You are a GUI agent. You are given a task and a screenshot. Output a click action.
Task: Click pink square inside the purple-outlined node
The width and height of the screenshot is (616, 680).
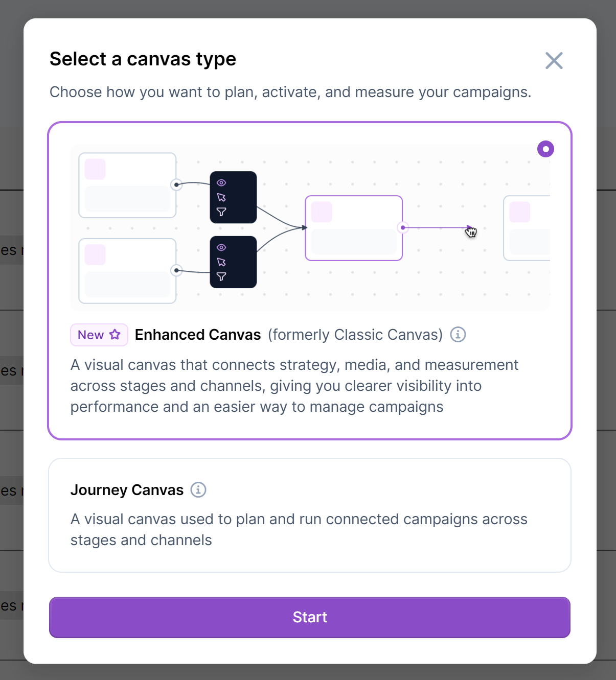pos(322,212)
